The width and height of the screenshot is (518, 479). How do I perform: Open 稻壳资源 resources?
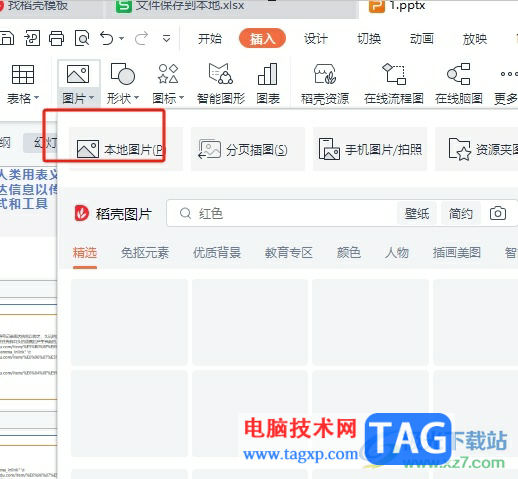(x=325, y=83)
